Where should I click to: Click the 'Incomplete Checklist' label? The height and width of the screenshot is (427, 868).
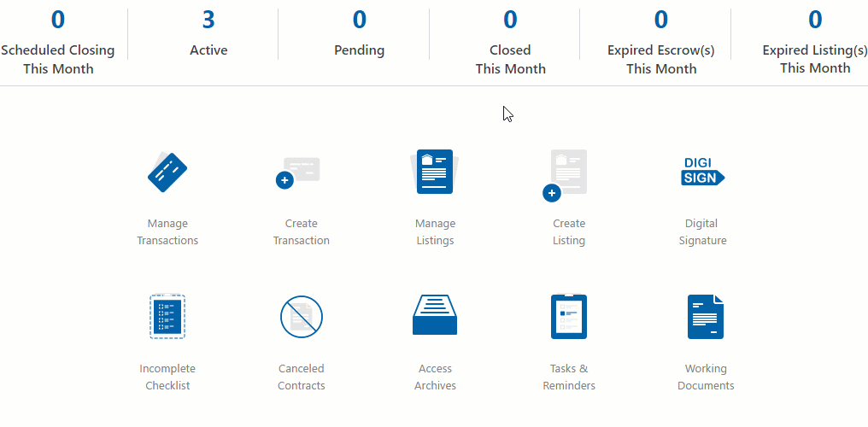[x=167, y=377]
